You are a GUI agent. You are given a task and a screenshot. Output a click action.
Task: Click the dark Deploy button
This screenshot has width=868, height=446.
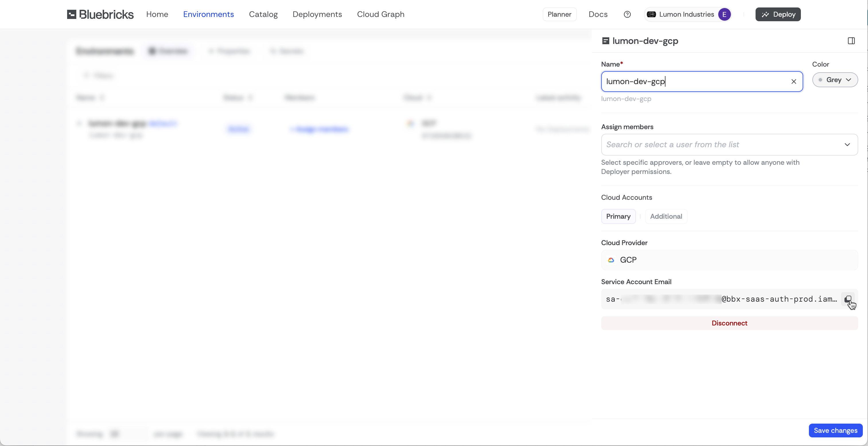pos(778,14)
